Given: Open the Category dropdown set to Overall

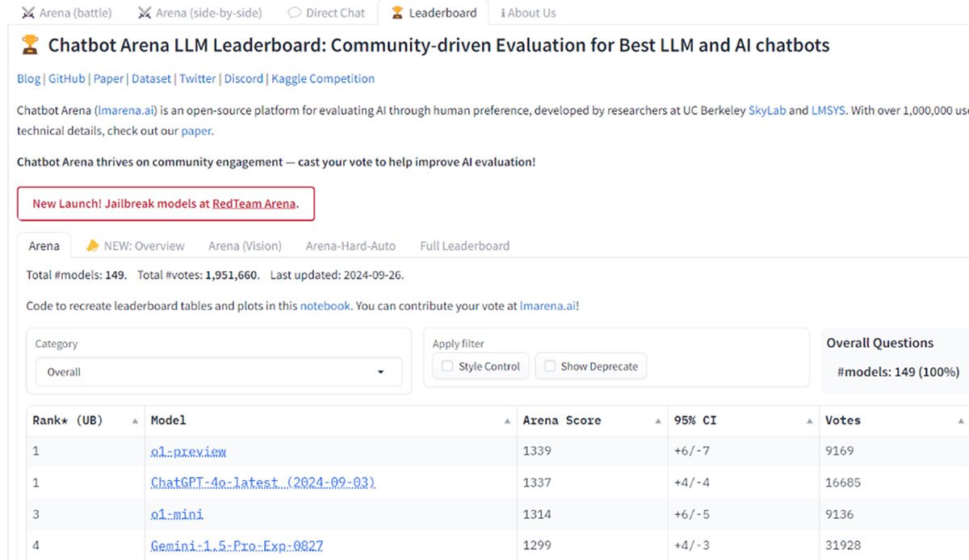Looking at the screenshot, I should pos(218,372).
